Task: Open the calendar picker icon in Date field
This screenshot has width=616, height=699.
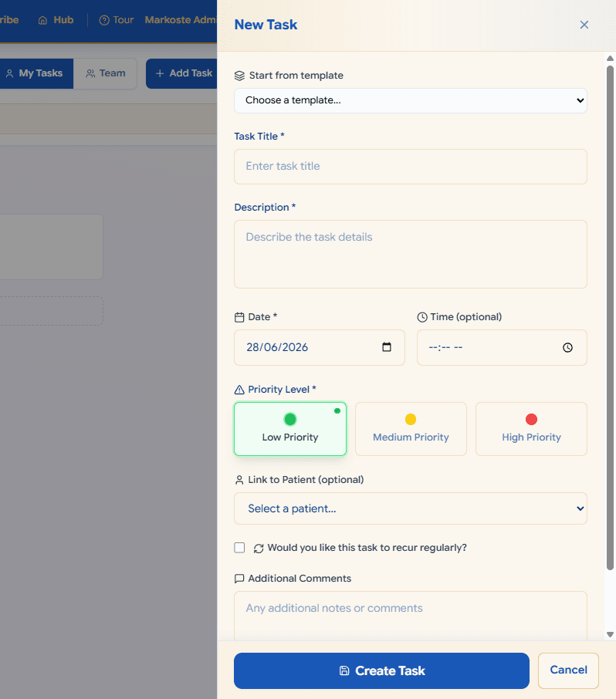Action: 387,347
